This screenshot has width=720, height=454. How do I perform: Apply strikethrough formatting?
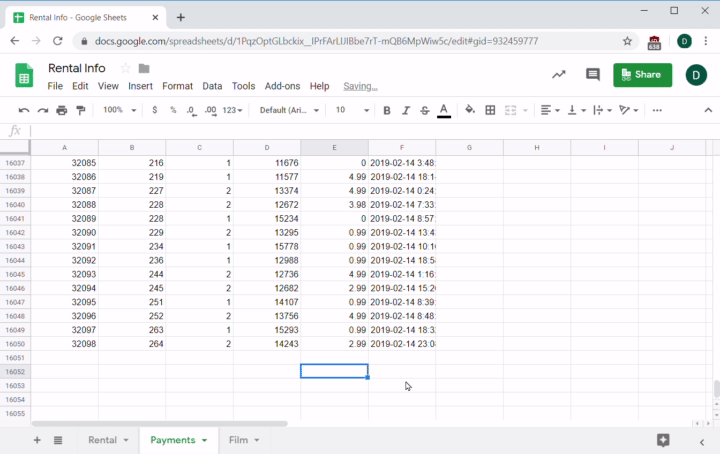pos(424,110)
